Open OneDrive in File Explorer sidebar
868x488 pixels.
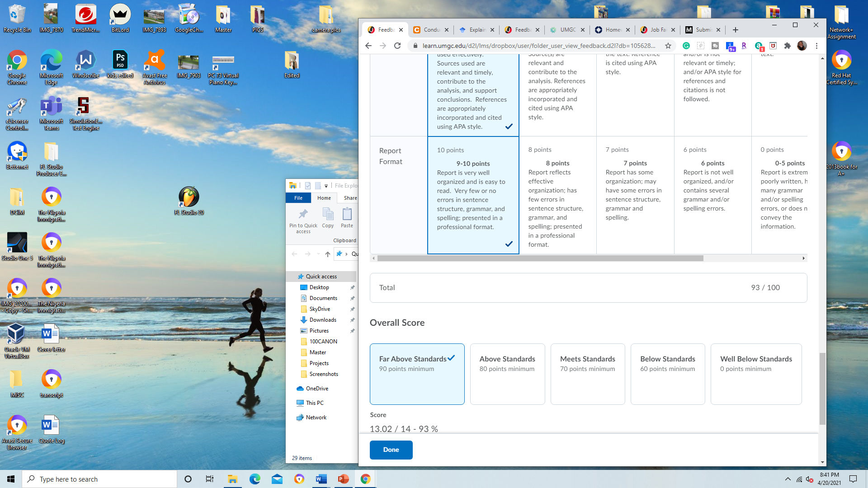pyautogui.click(x=317, y=389)
